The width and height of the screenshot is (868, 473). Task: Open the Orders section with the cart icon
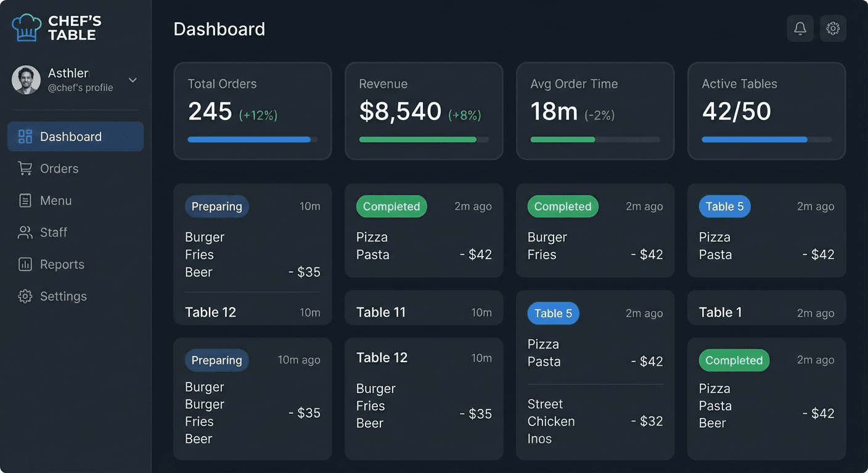pyautogui.click(x=25, y=168)
